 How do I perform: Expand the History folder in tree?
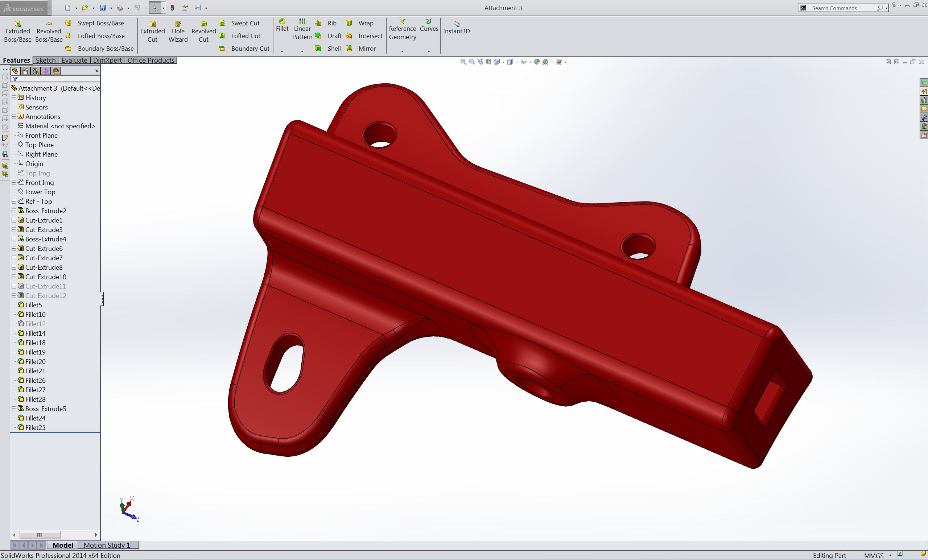pyautogui.click(x=14, y=98)
